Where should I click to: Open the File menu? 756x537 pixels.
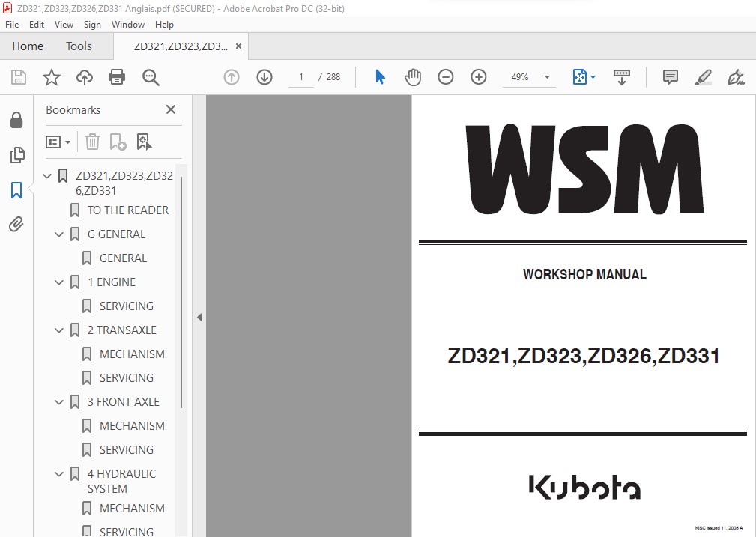(x=12, y=25)
